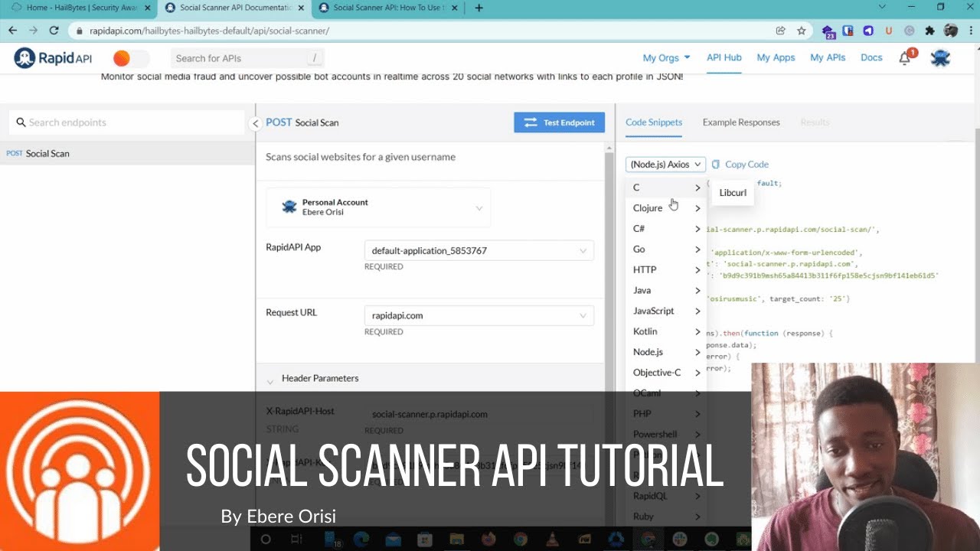Image resolution: width=980 pixels, height=551 pixels.
Task: Open the API Hub nav item
Action: (x=724, y=57)
